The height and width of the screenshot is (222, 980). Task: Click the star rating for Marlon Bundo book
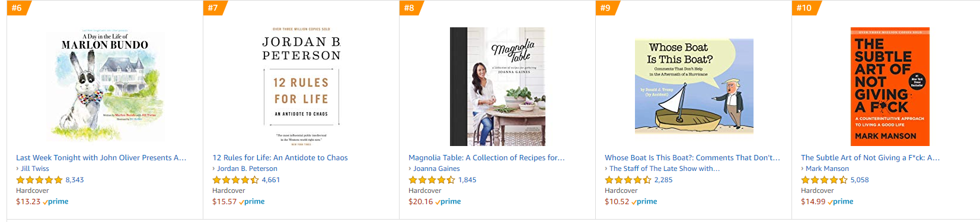tap(39, 180)
